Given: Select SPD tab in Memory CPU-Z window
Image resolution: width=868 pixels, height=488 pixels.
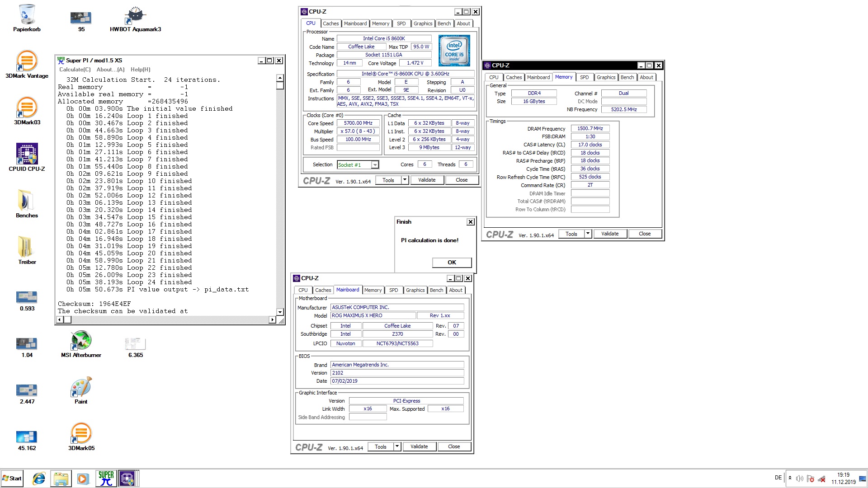Looking at the screenshot, I should tap(584, 77).
